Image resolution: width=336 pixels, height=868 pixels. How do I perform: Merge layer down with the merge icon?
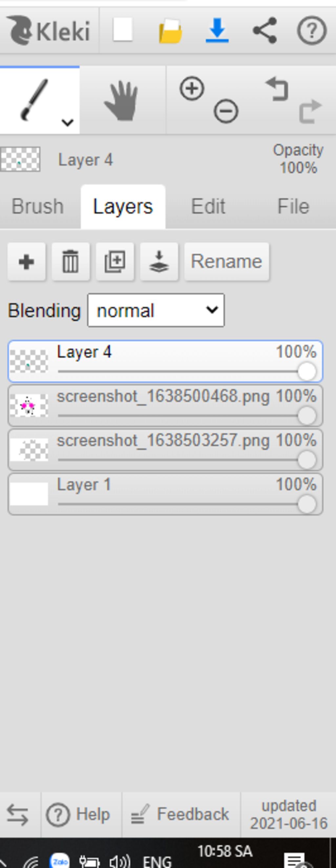pos(159,262)
